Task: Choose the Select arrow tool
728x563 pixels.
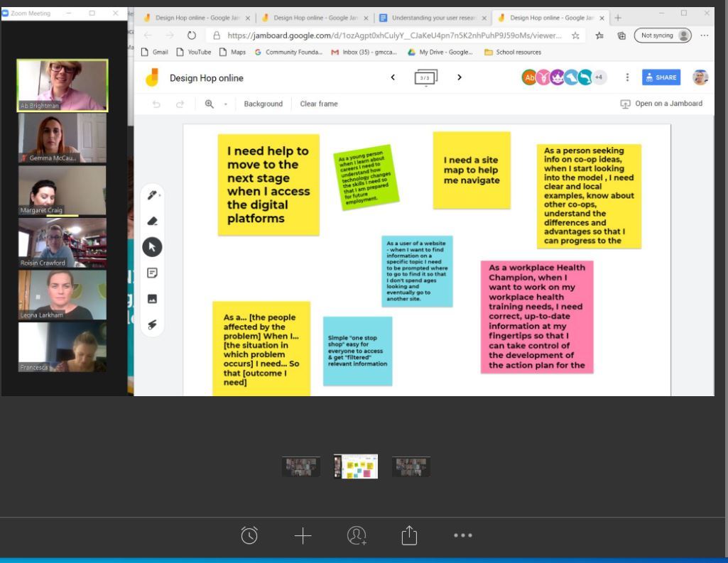Action: tap(152, 246)
